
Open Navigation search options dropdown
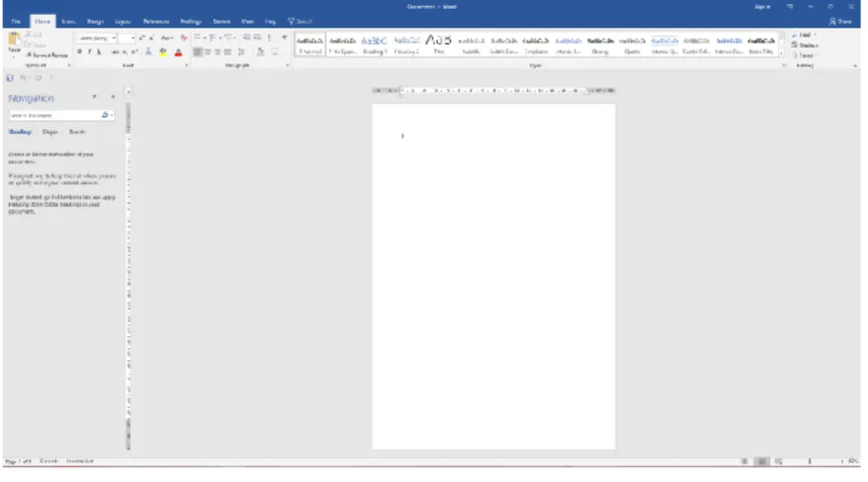[x=112, y=115]
